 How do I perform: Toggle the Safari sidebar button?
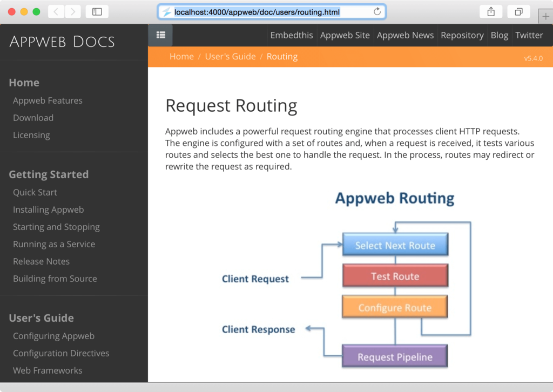click(97, 11)
